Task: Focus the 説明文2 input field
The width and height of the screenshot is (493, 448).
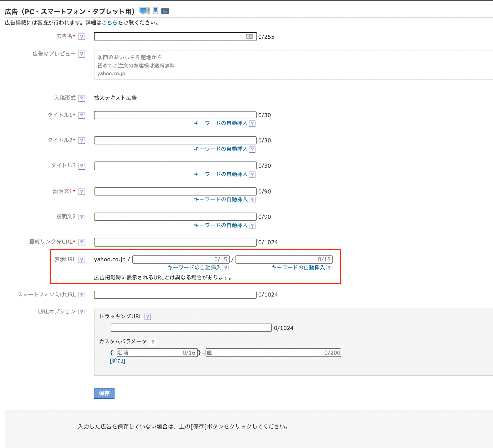Action: point(175,217)
